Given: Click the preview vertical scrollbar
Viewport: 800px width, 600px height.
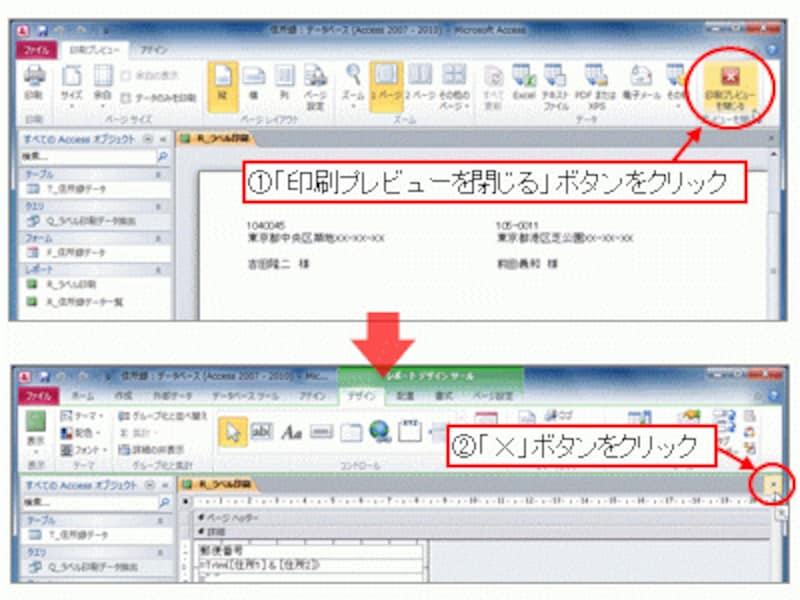Looking at the screenshot, I should click(773, 236).
